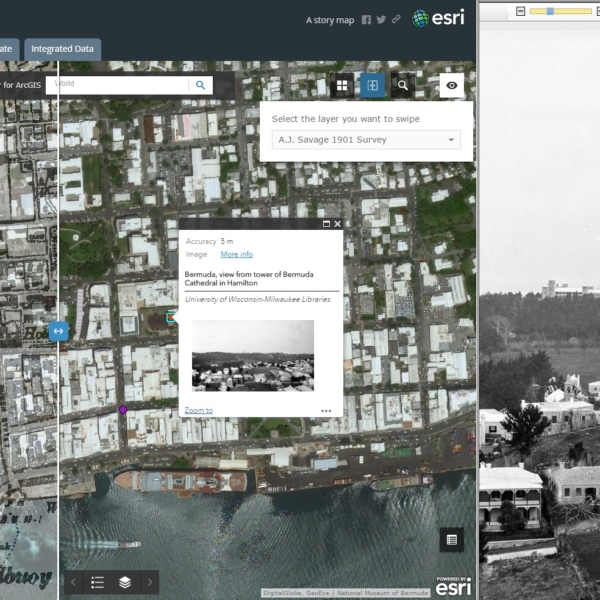Toggle the eye visibility button
This screenshot has height=600, width=600.
[x=452, y=86]
